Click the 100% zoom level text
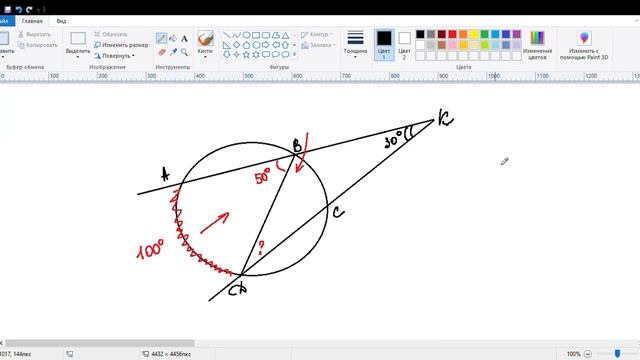The width and height of the screenshot is (640, 360). [573, 354]
